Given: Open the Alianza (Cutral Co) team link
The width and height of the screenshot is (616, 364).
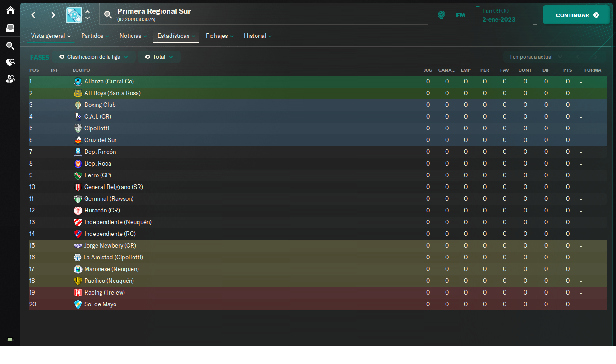Looking at the screenshot, I should [109, 81].
